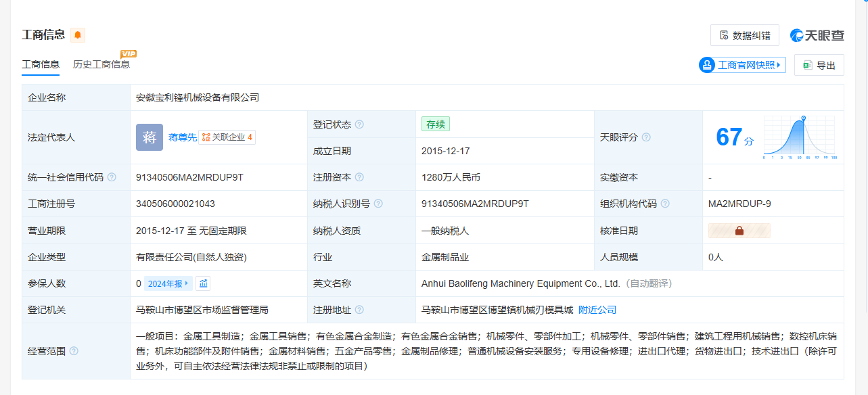Viewport: 868px width, 395px height.
Task: Click the 关联企业 link icon
Action: tap(206, 137)
